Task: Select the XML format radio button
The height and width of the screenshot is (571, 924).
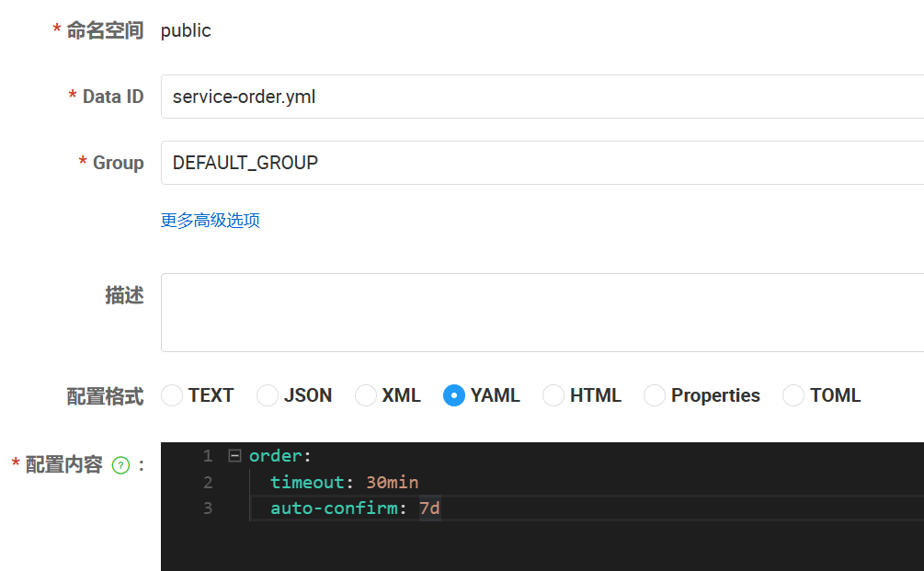Action: point(365,395)
